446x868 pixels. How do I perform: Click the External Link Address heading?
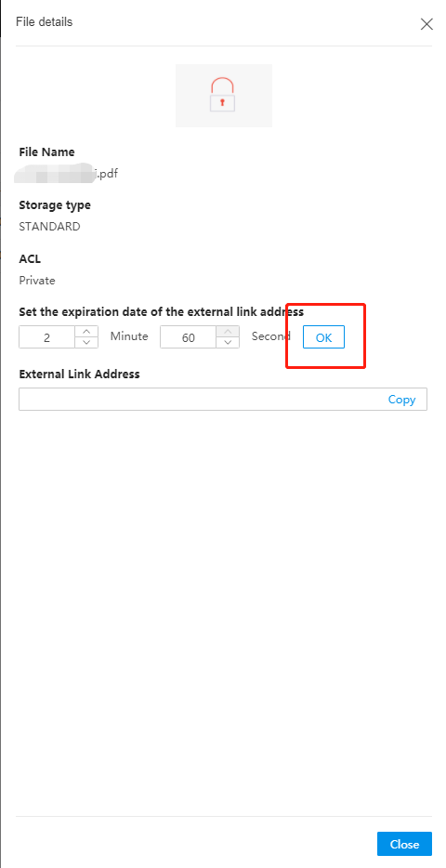tap(79, 374)
